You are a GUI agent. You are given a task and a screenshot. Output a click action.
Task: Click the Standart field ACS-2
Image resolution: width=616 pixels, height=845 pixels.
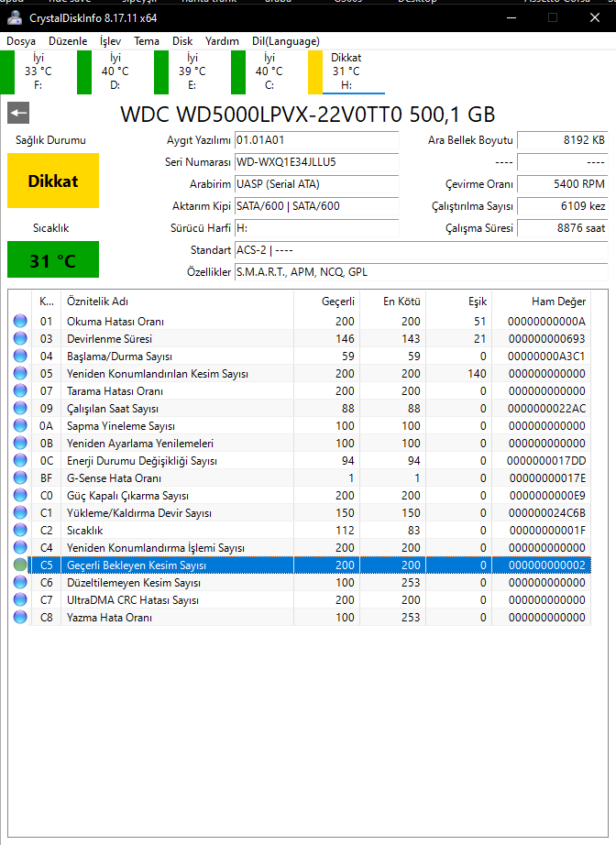click(x=422, y=250)
